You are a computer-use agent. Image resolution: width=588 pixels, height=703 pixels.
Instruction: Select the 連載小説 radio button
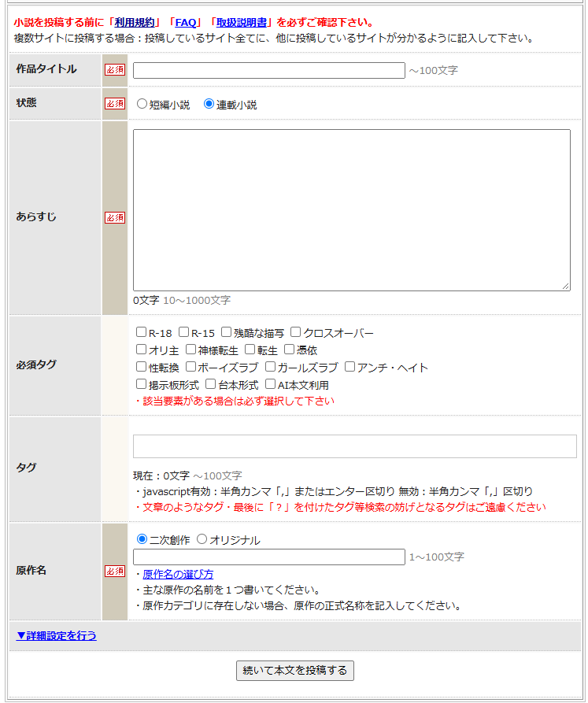click(209, 104)
